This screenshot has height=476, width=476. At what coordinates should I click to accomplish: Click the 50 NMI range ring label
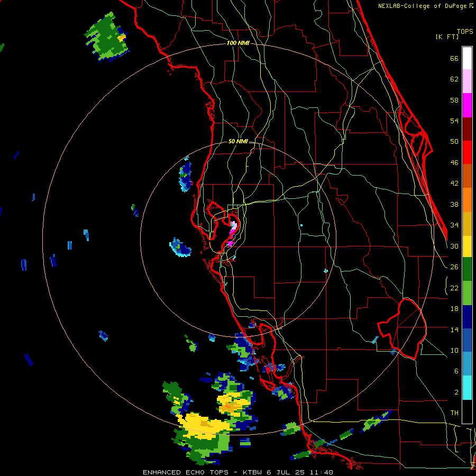(238, 141)
